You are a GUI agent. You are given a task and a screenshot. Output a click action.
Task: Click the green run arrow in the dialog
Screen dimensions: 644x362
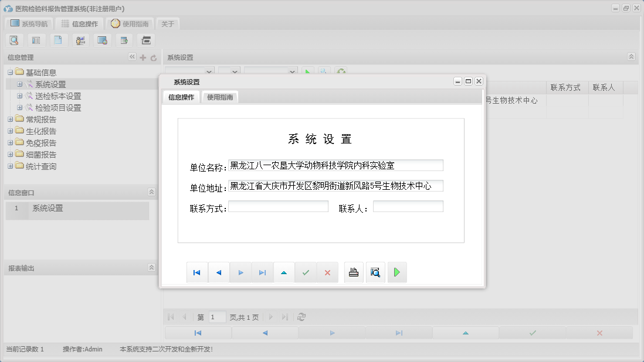[397, 272]
